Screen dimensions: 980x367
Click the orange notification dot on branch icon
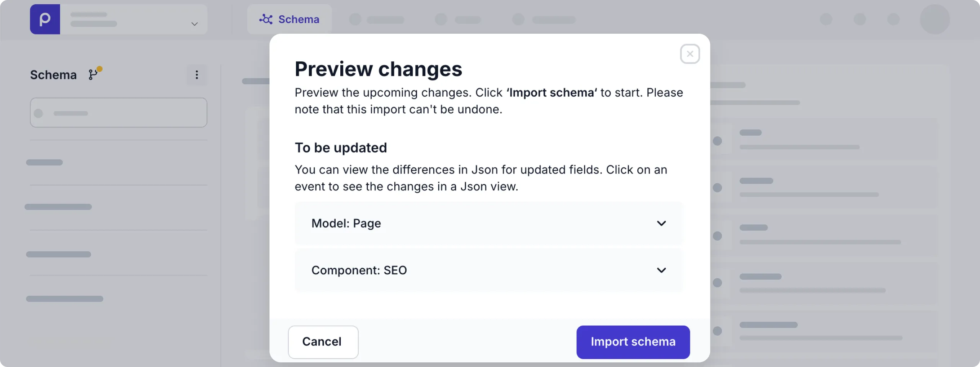tap(99, 69)
